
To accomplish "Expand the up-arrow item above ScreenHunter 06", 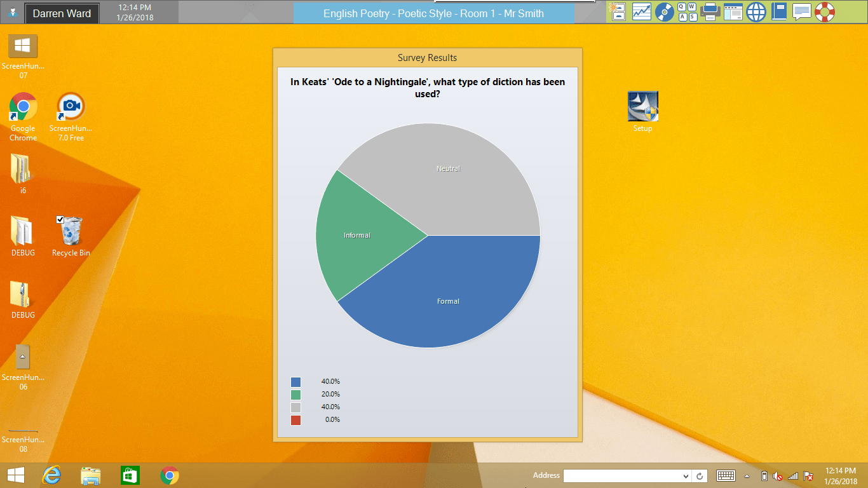I will coord(23,357).
